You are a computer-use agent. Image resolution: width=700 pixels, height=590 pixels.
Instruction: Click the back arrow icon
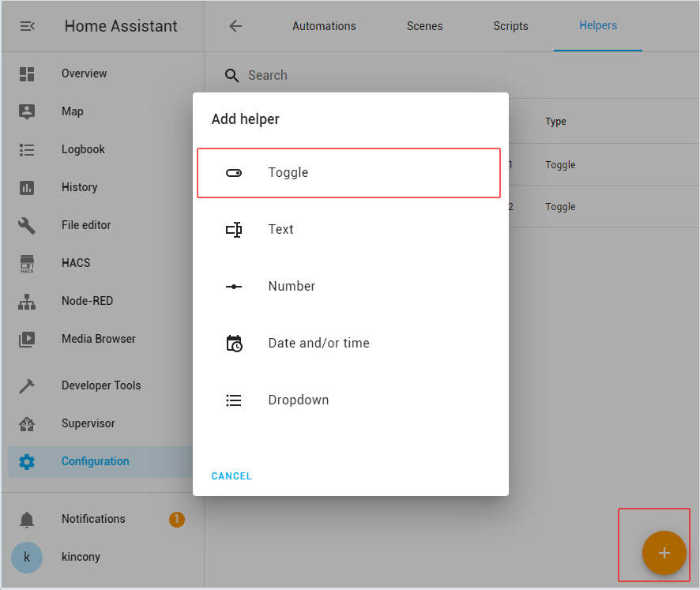[235, 26]
